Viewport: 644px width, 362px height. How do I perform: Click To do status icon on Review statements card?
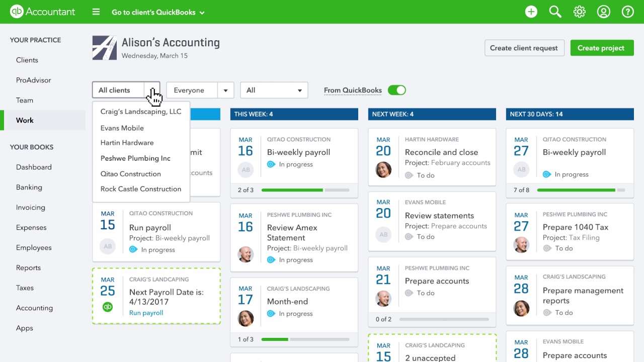(409, 237)
